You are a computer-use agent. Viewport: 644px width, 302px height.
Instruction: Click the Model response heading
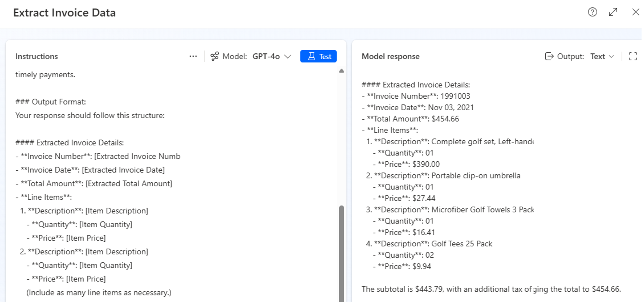391,56
